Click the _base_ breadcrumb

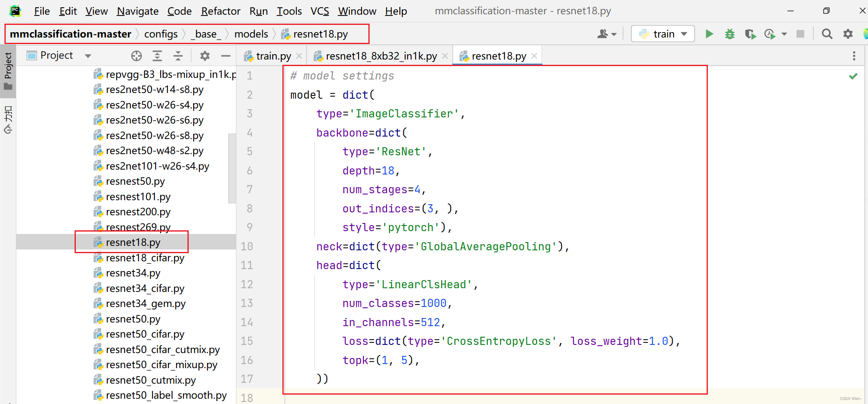206,34
